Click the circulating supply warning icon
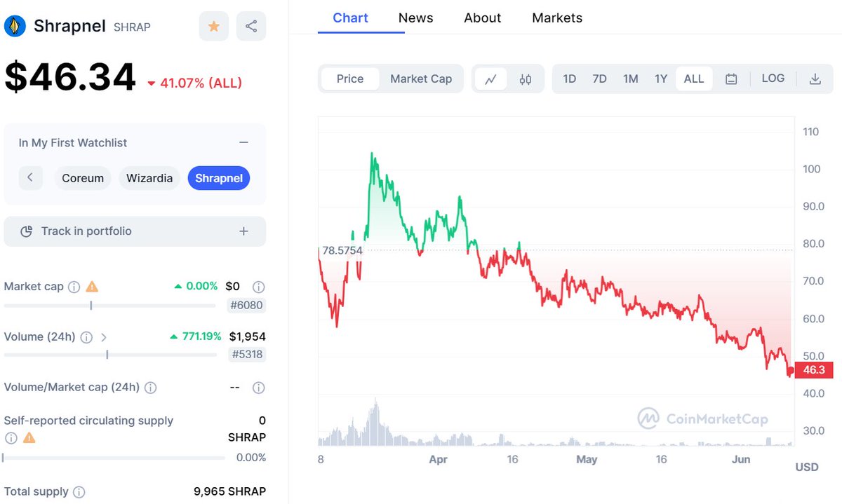Viewport: 842px width, 504px height. (29, 438)
